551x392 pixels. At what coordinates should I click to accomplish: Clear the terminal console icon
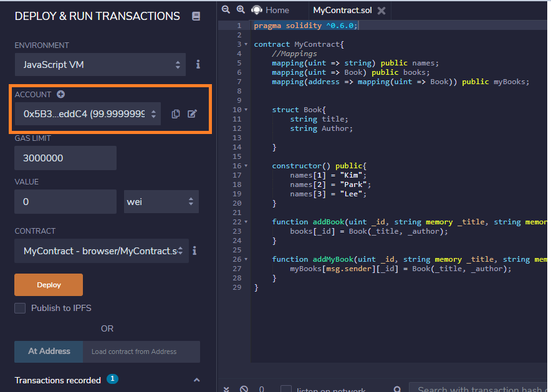pos(244,389)
